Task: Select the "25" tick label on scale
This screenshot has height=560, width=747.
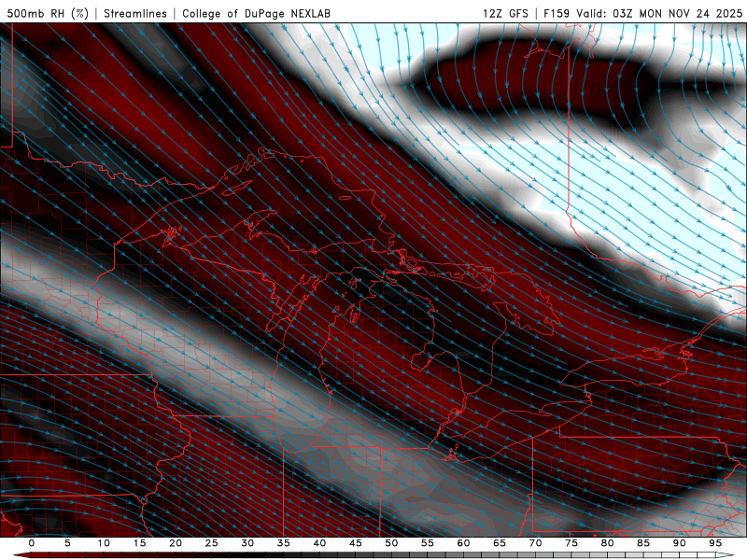Action: 212,543
